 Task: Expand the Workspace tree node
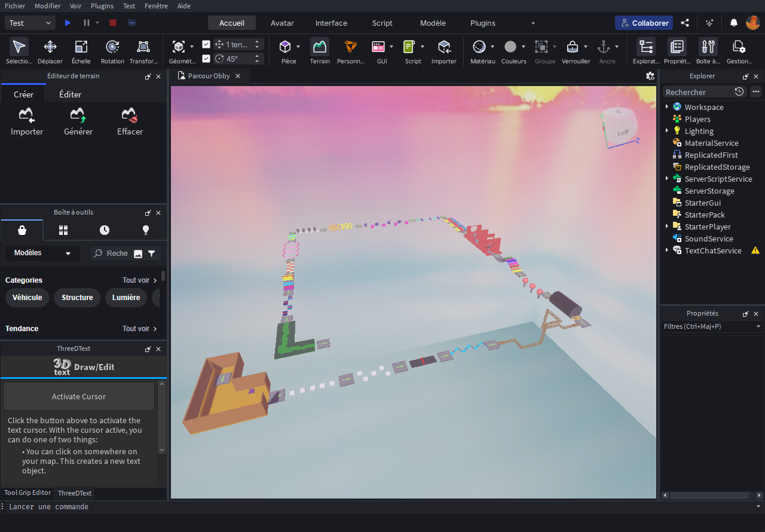click(667, 107)
